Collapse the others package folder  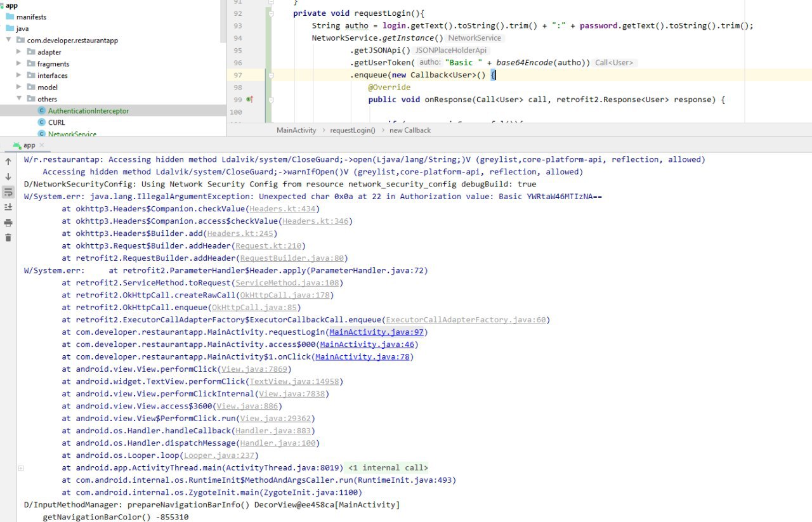pos(20,99)
